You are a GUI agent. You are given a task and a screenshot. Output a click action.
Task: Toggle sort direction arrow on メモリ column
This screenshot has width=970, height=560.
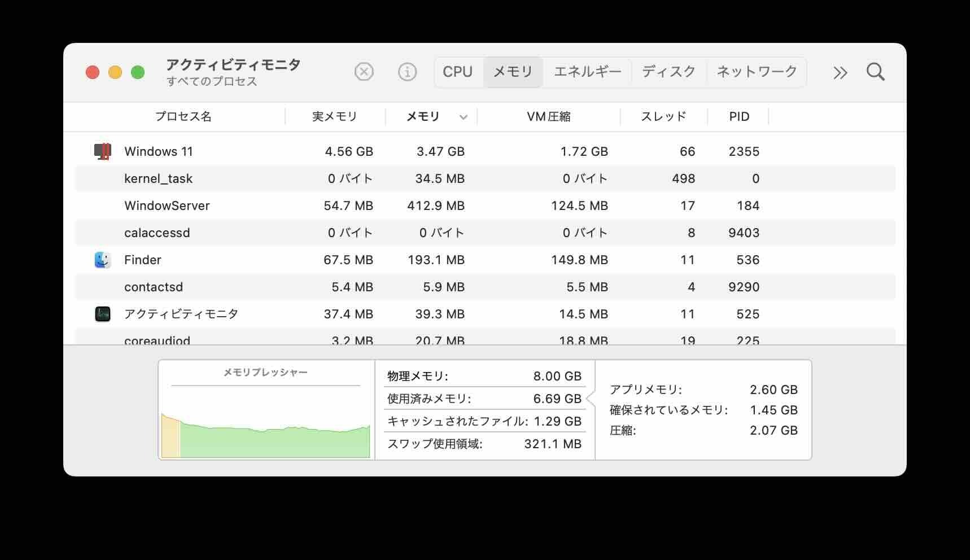tap(464, 117)
